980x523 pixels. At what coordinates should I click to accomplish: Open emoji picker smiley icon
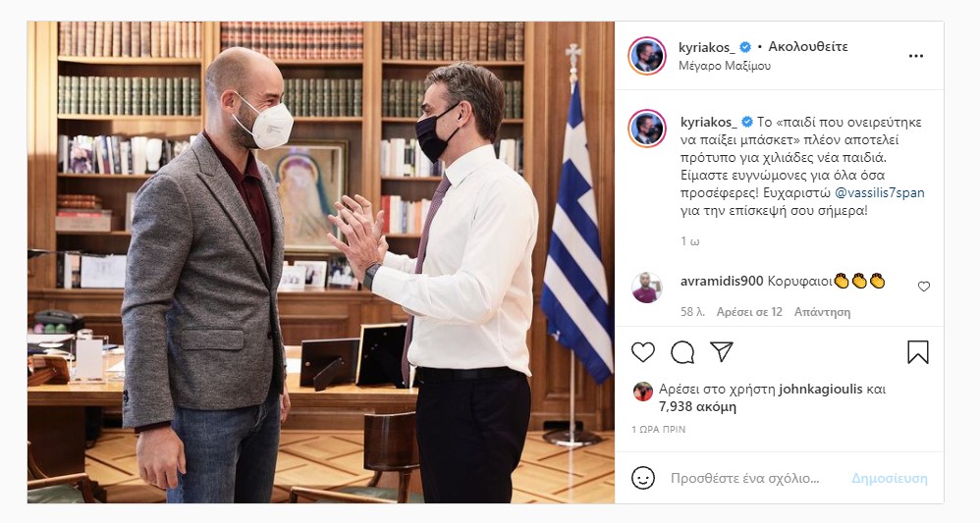(643, 479)
